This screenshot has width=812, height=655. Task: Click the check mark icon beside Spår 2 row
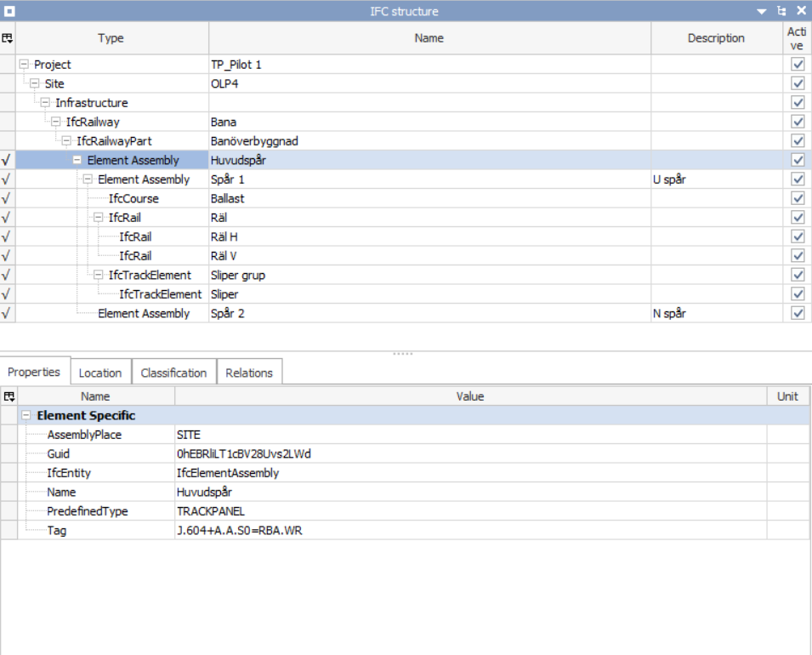click(6, 313)
